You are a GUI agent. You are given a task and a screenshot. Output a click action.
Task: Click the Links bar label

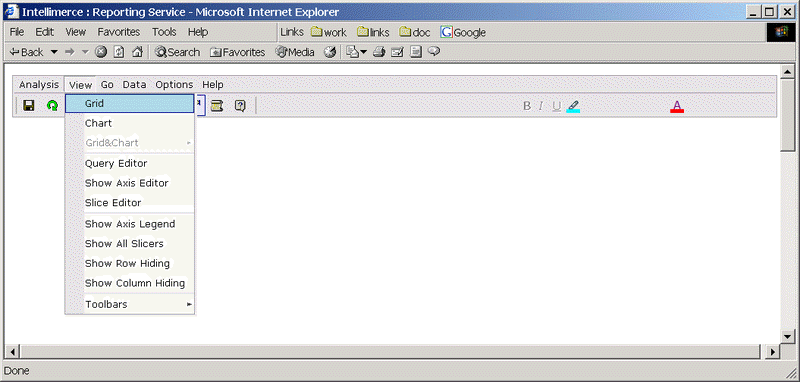292,32
